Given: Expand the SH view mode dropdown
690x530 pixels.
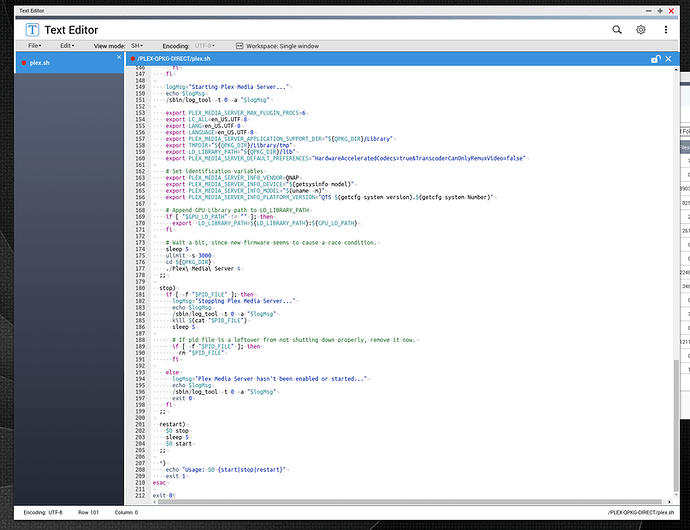Looking at the screenshot, I should [136, 45].
